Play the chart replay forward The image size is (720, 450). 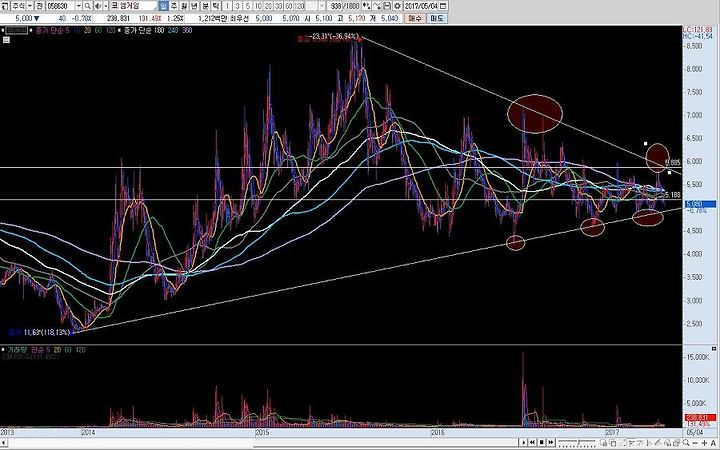[523, 443]
